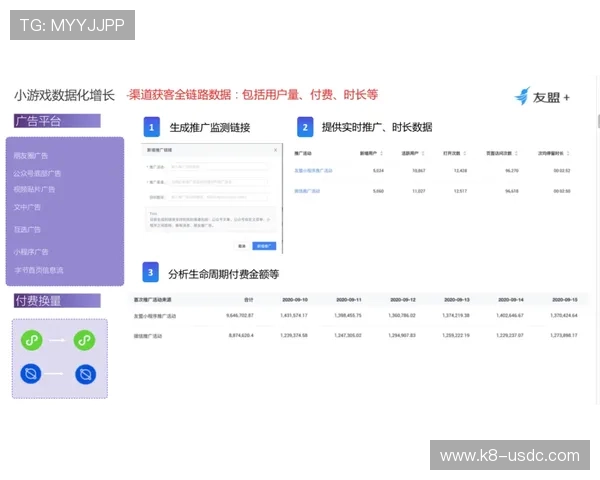Click the new users value 5,024
The width and height of the screenshot is (600, 480).
point(378,170)
